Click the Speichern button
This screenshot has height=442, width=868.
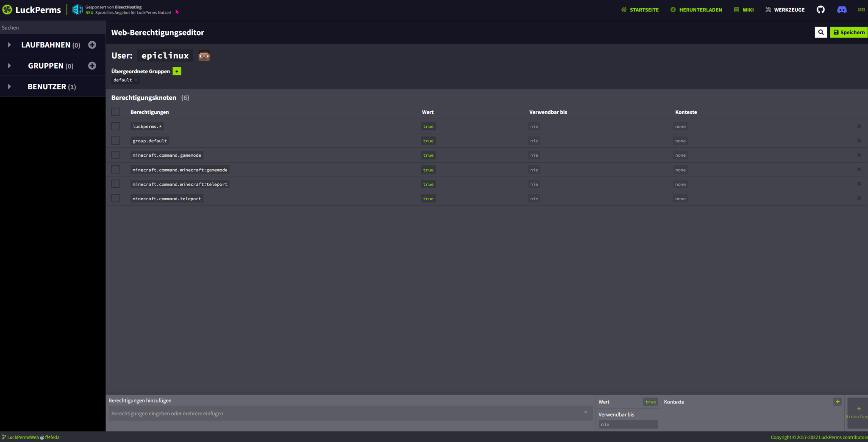point(849,32)
